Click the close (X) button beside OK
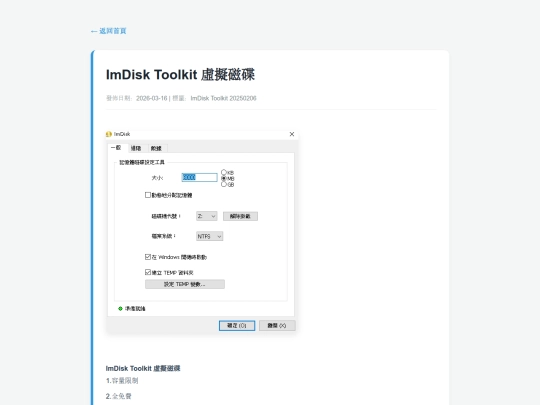540x405 pixels. (x=277, y=325)
